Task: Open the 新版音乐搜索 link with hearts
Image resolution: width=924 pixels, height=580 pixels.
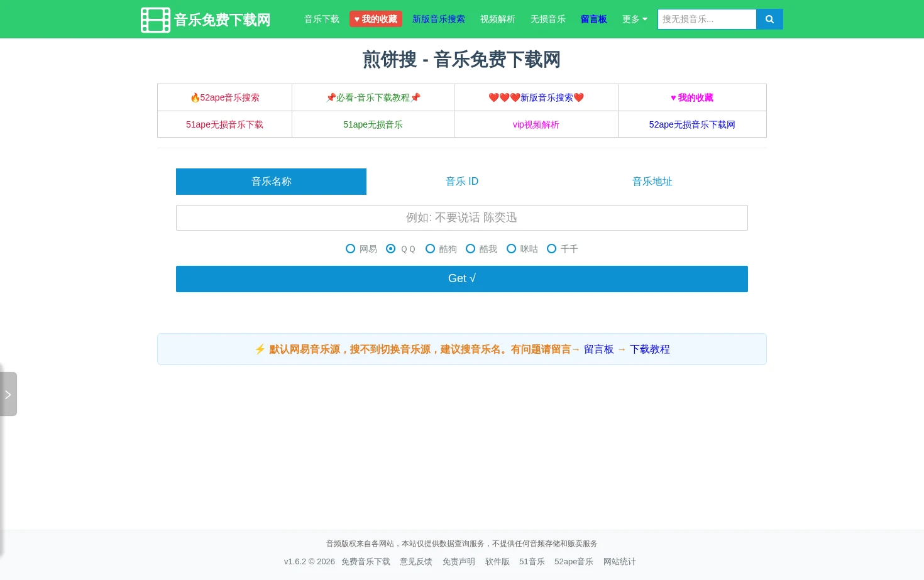Action: pyautogui.click(x=536, y=97)
